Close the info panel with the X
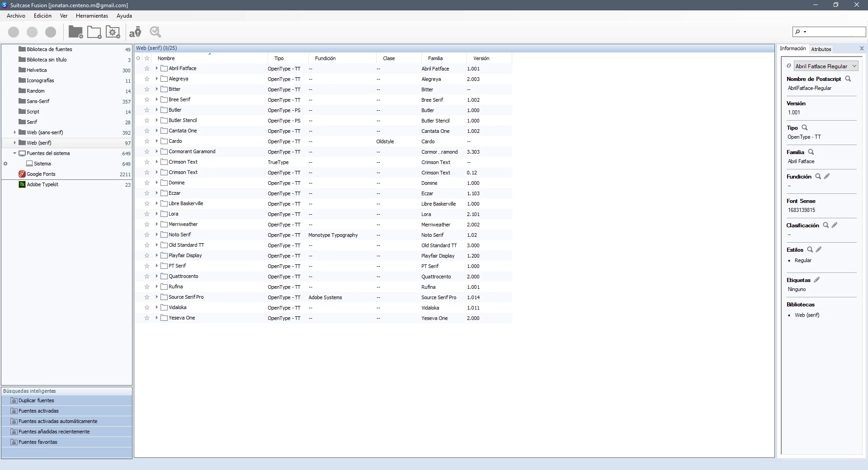Screen dimensions: 868x470 (862, 48)
